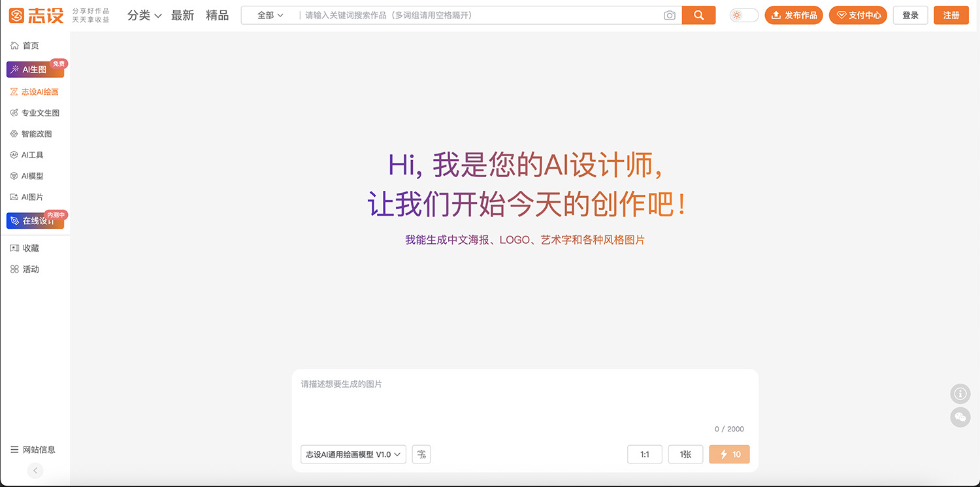Open AI工具 in sidebar
Viewport: 980px width, 487px height.
pos(33,155)
